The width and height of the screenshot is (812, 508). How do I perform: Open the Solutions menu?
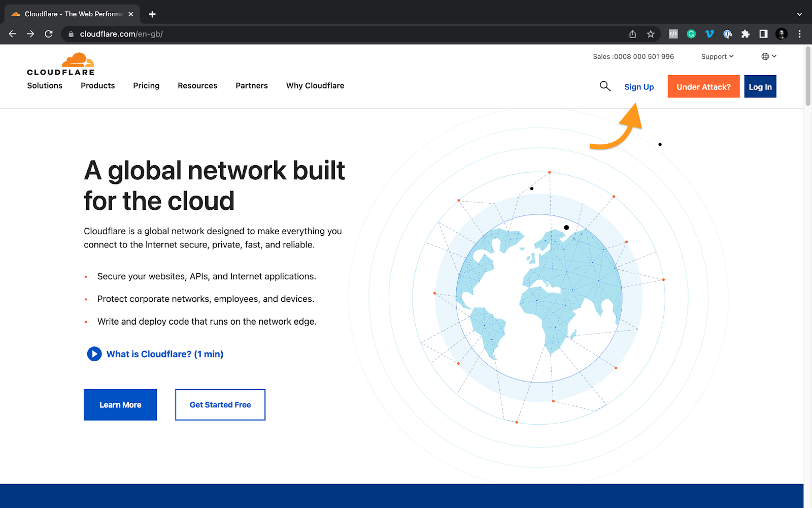(x=45, y=86)
